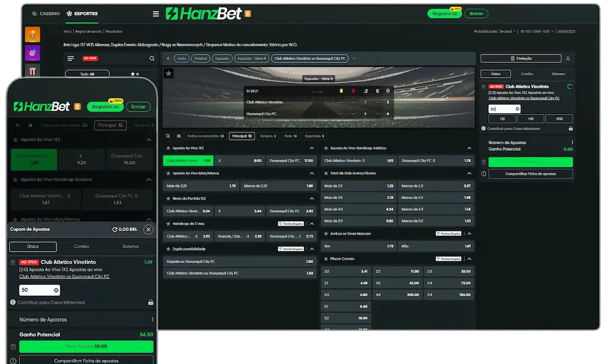Favorite the Aposta Ao Vivo 1X2 market on desktop
This screenshot has width=608, height=364.
click(x=168, y=148)
